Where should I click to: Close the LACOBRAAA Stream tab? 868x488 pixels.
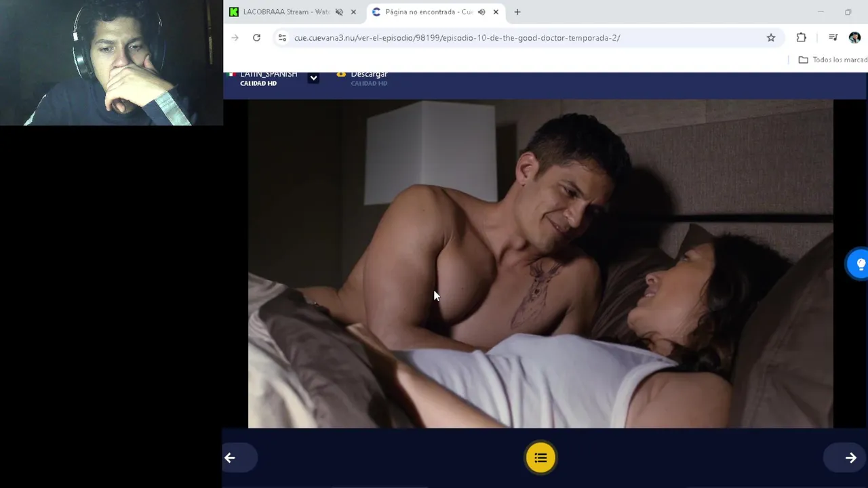pyautogui.click(x=353, y=12)
